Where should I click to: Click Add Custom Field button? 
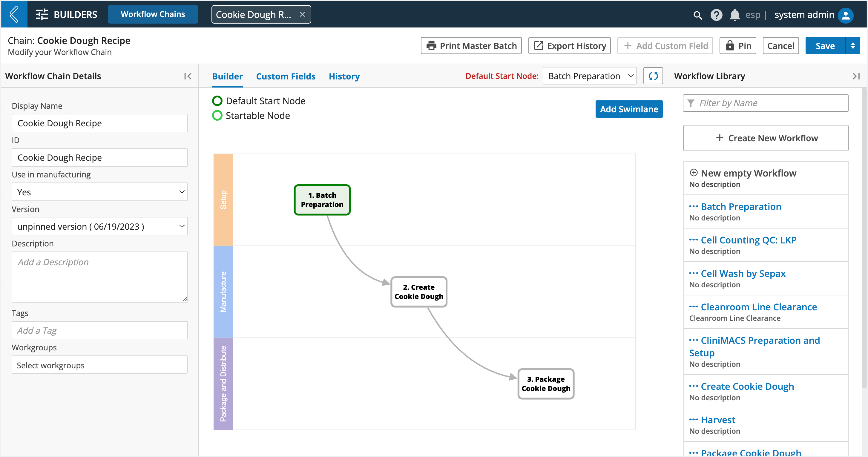click(665, 45)
